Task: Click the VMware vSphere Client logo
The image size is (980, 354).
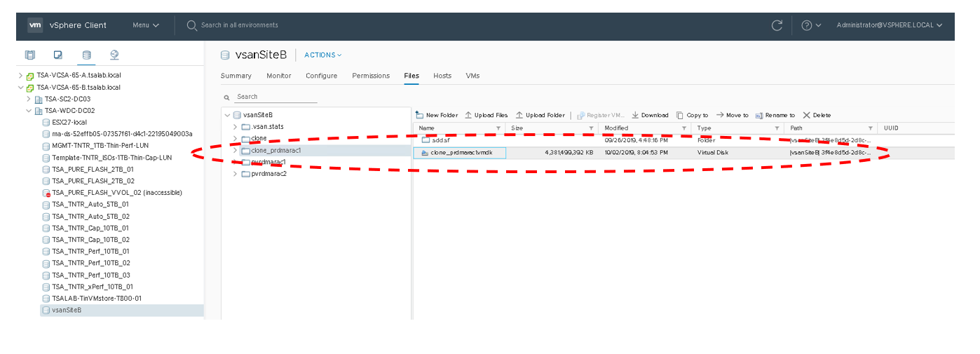Action: pos(35,25)
